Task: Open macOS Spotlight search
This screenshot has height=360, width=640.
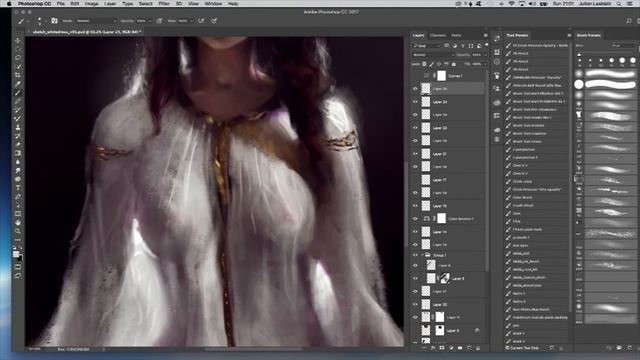Action: pyautogui.click(x=619, y=4)
